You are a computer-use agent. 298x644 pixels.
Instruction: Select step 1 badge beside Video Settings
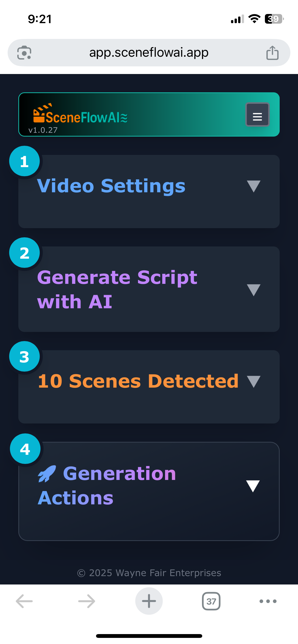(24, 161)
